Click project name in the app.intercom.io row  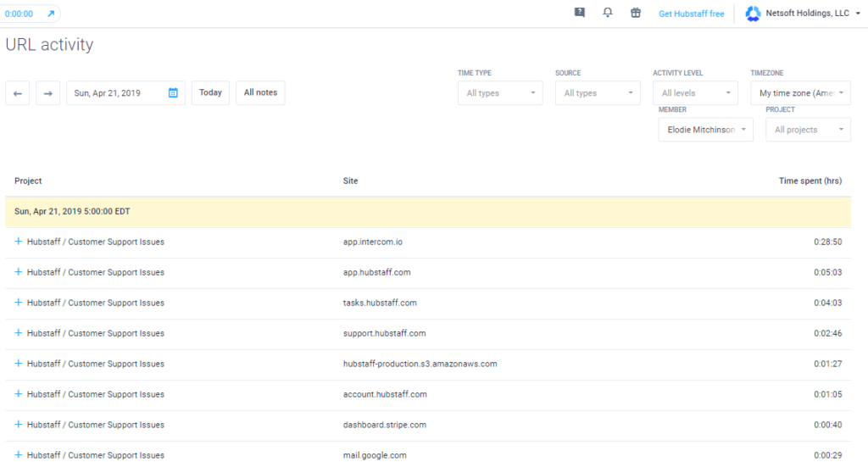click(x=96, y=242)
